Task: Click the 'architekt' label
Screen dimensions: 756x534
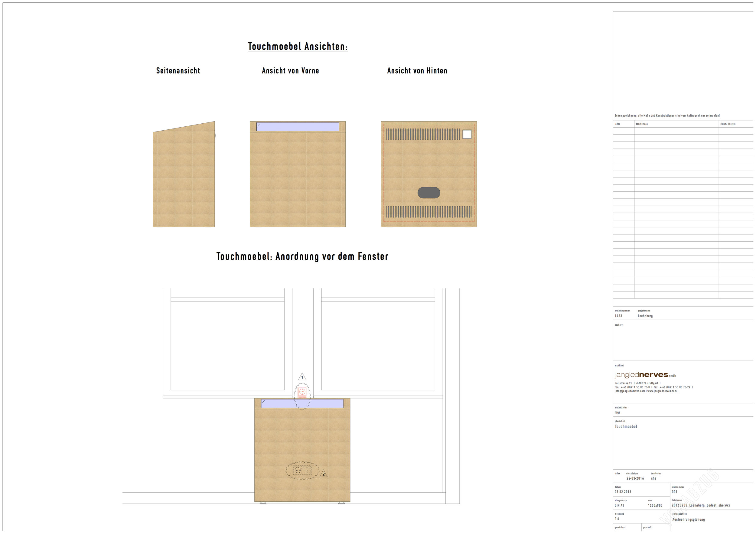Action: (x=619, y=365)
